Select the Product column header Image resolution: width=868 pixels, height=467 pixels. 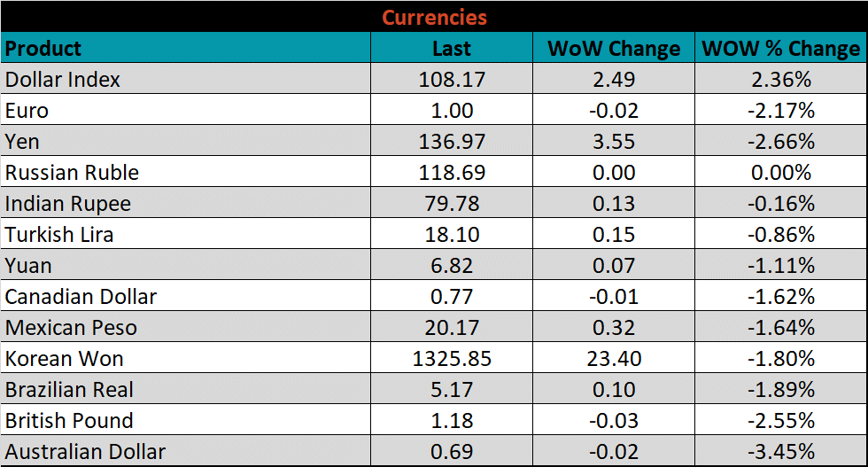click(43, 48)
